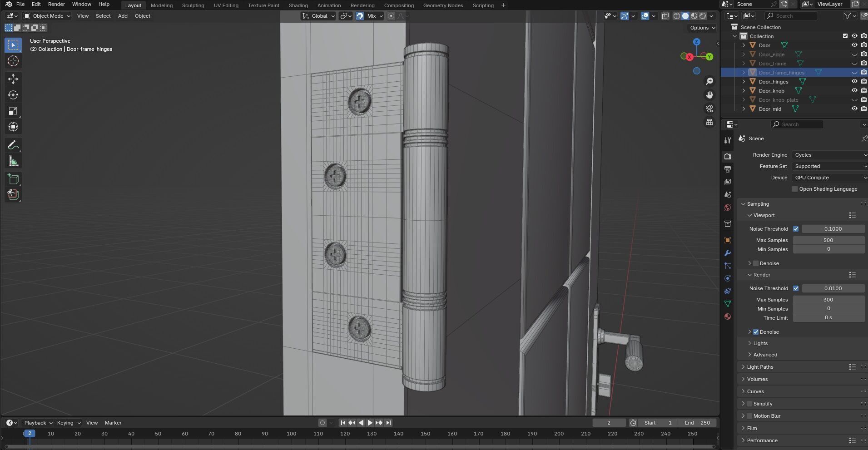
Task: Click the current frame number field
Action: pyautogui.click(x=609, y=423)
